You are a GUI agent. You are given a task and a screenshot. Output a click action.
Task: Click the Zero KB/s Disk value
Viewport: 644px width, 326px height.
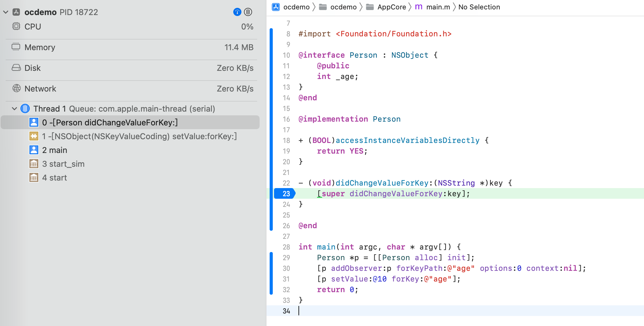tap(235, 68)
